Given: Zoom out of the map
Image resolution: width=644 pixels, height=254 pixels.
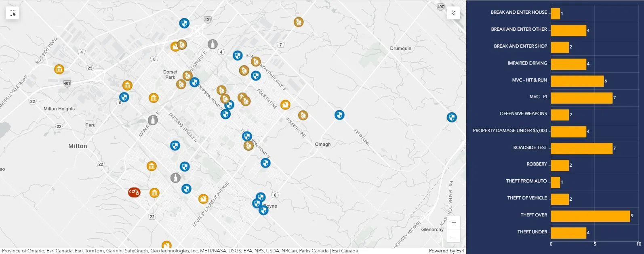Looking at the screenshot, I should (x=454, y=236).
